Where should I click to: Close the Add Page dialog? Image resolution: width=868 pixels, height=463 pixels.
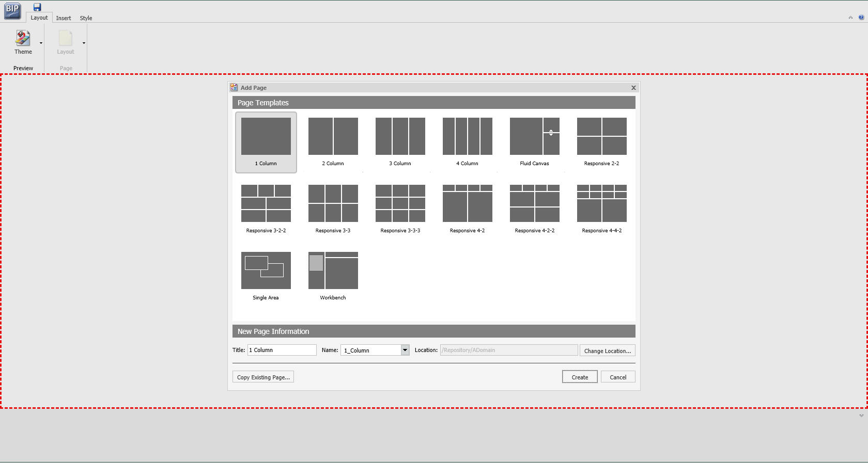tap(633, 88)
